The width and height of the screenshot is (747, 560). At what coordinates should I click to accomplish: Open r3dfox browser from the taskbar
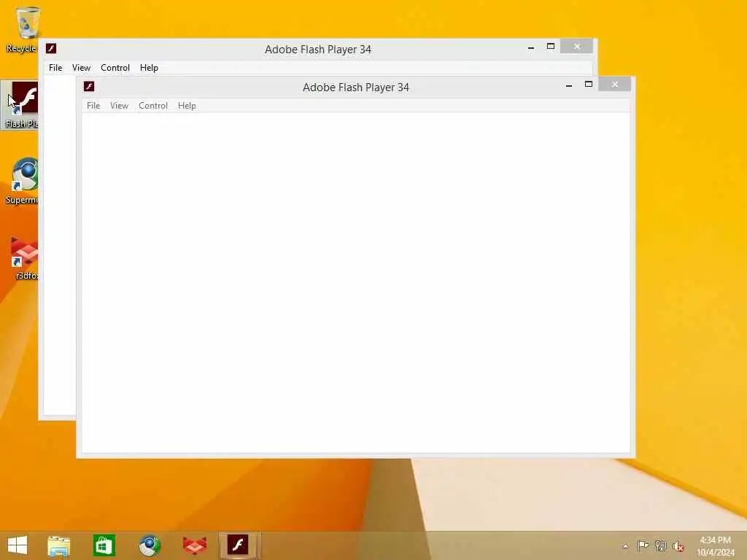pos(195,545)
